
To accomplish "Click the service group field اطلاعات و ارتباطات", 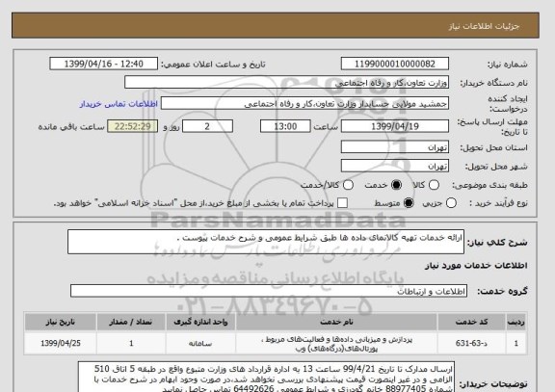I will [x=269, y=291].
